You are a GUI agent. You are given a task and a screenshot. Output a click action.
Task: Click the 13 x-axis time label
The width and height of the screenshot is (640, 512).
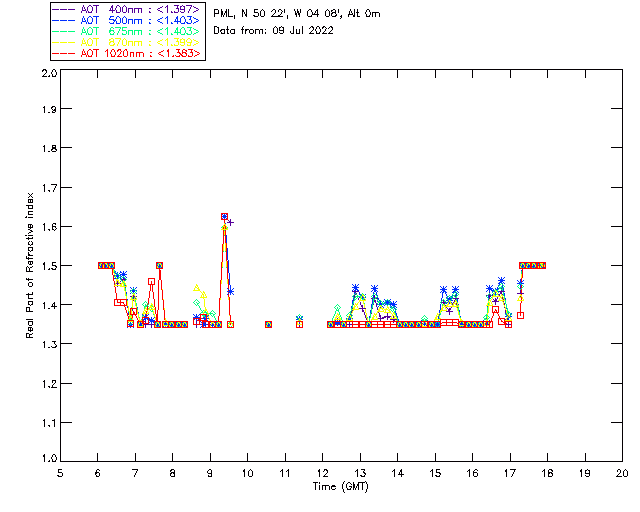pos(360,473)
